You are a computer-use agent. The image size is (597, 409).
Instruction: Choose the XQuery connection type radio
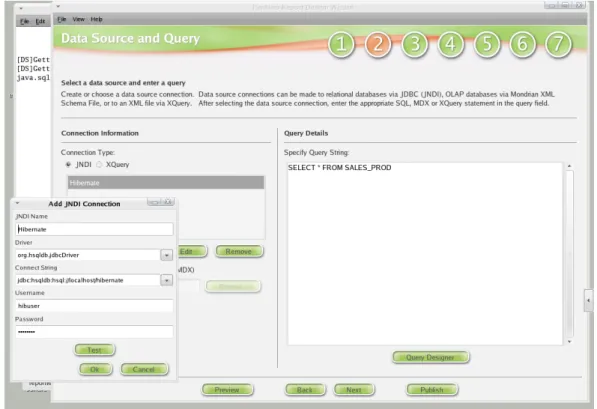(x=99, y=165)
